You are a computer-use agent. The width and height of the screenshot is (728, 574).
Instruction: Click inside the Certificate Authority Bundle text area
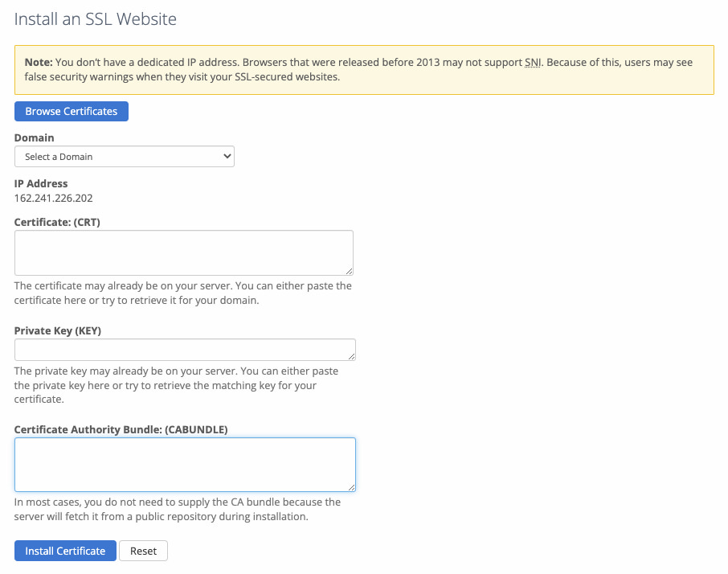pos(183,464)
